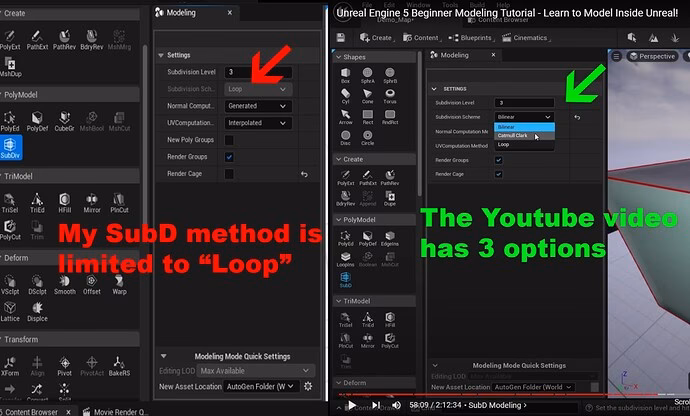
Task: Open the Create toolbar menu in the video
Action: point(375,38)
